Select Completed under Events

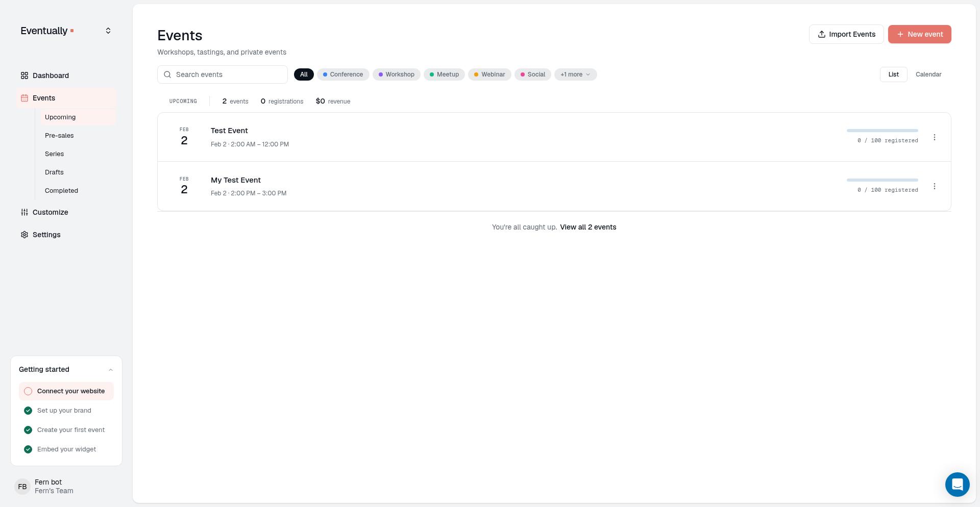[x=78, y=191]
